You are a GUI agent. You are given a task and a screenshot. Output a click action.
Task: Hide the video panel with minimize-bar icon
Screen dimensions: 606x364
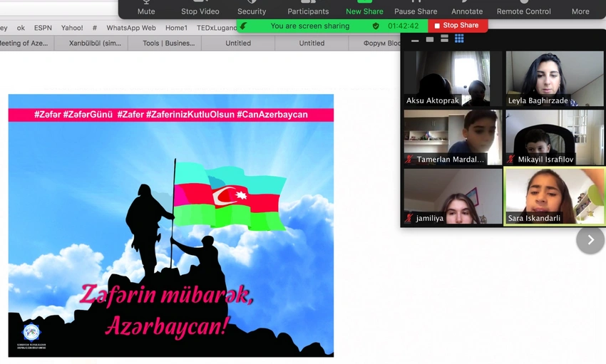tap(416, 39)
